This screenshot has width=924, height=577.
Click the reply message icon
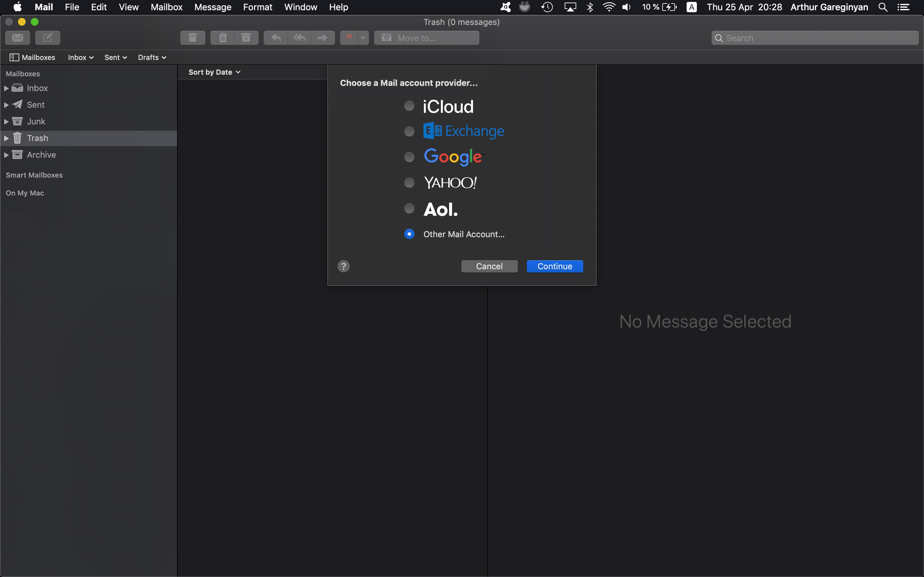tap(274, 38)
